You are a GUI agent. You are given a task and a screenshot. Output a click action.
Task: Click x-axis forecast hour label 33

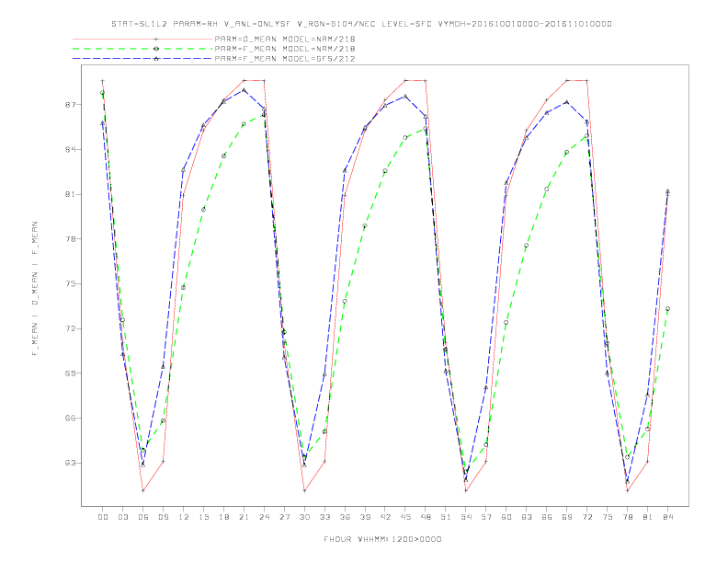[324, 517]
